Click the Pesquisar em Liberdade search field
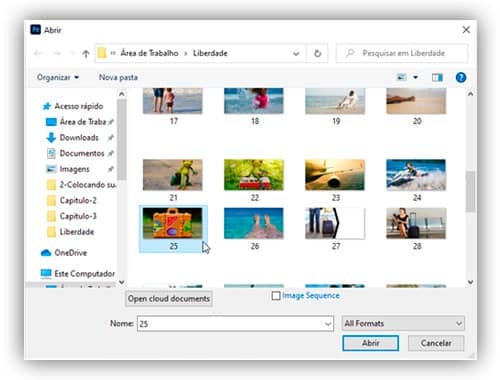 pos(402,53)
